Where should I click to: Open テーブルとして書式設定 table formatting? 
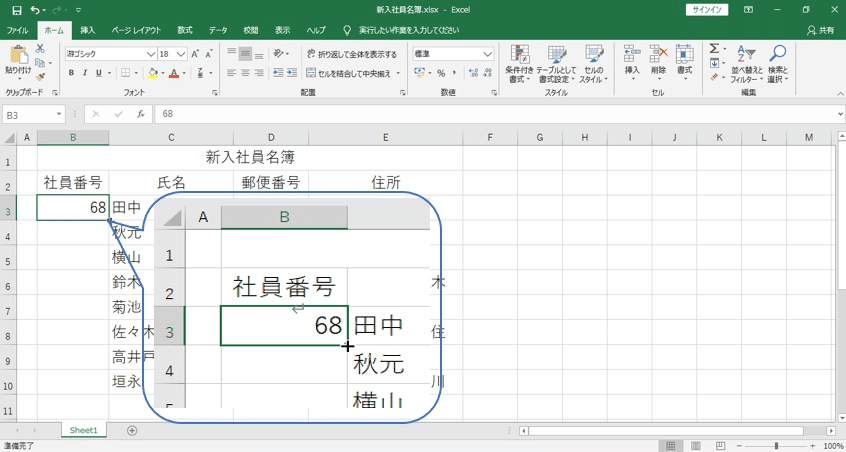click(x=556, y=64)
